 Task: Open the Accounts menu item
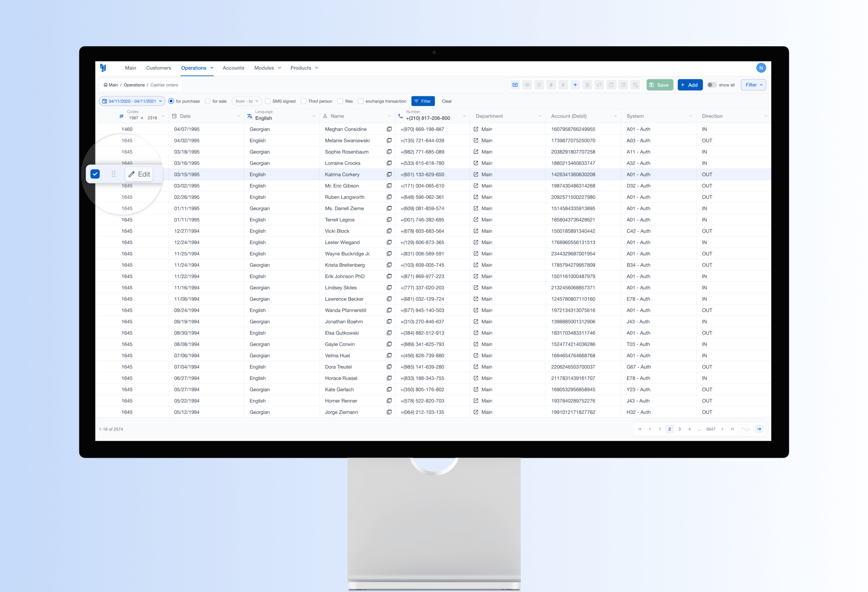pos(233,68)
